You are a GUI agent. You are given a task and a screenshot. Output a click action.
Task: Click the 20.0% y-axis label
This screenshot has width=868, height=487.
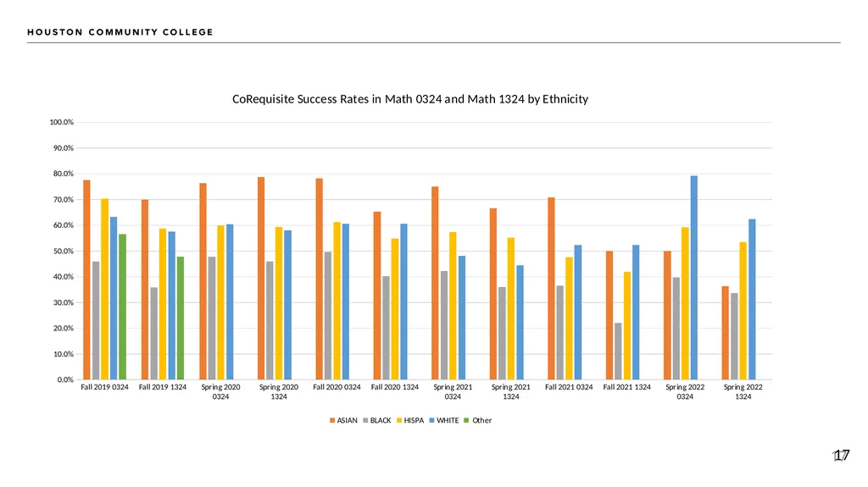point(64,328)
